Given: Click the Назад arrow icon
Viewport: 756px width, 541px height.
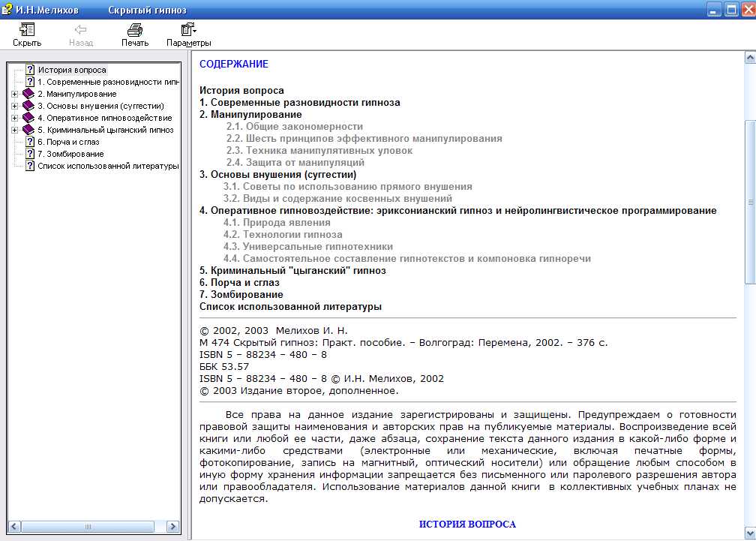Looking at the screenshot, I should (80, 30).
